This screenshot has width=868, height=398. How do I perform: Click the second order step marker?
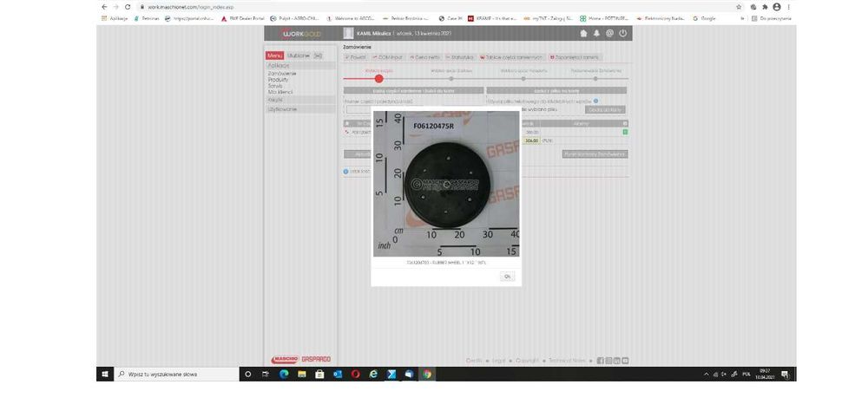[451, 79]
